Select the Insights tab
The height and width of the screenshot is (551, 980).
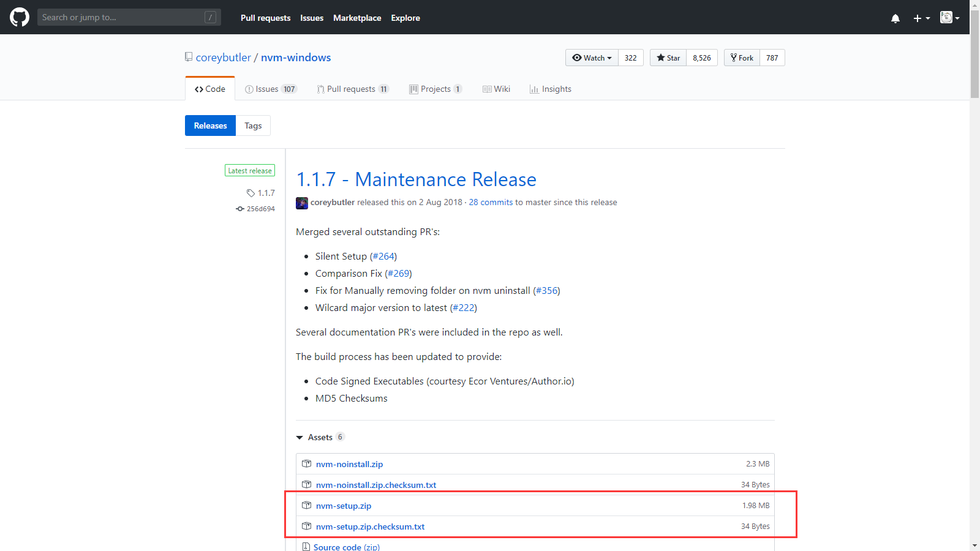[x=550, y=89]
